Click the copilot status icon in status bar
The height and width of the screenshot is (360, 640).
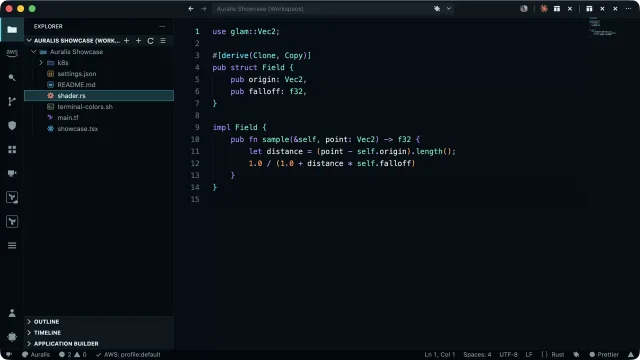click(x=576, y=355)
